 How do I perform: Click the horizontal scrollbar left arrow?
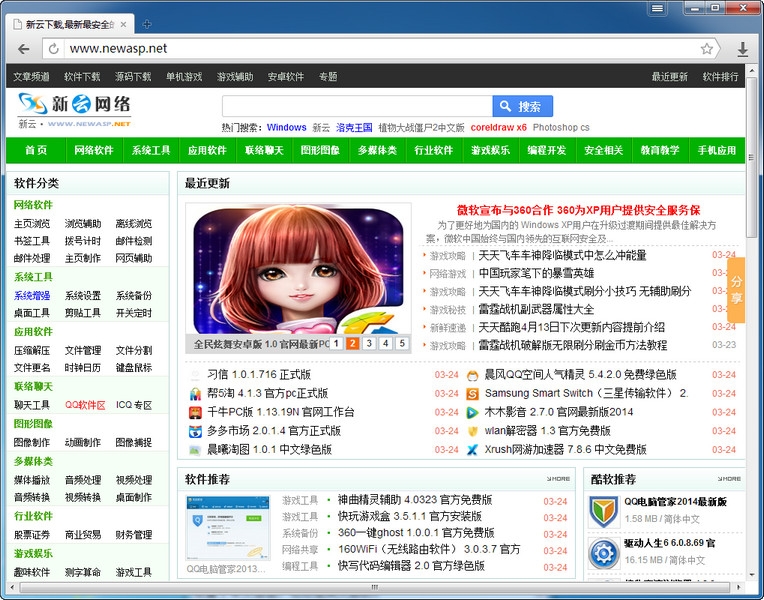[x=12, y=587]
